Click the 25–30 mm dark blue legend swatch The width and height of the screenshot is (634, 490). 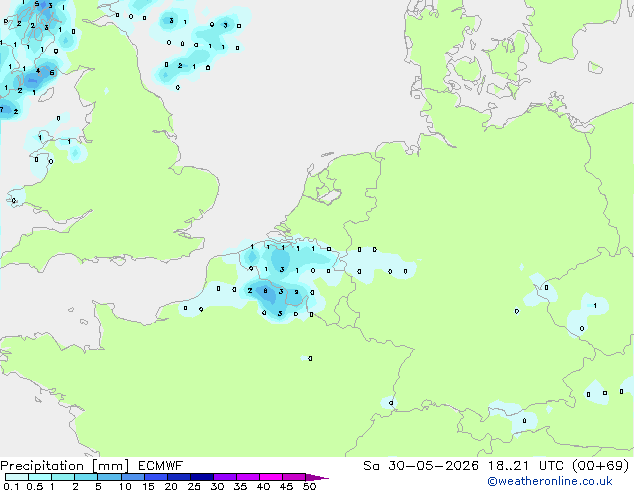(202, 477)
